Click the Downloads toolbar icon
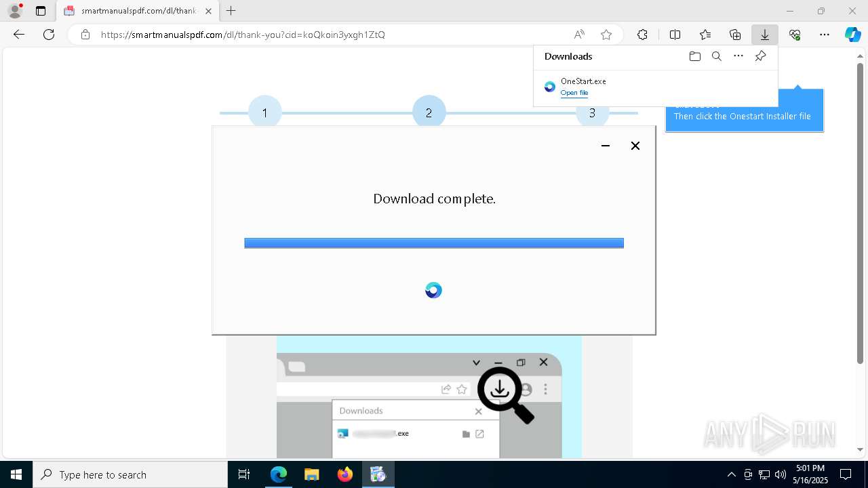 pyautogui.click(x=764, y=35)
